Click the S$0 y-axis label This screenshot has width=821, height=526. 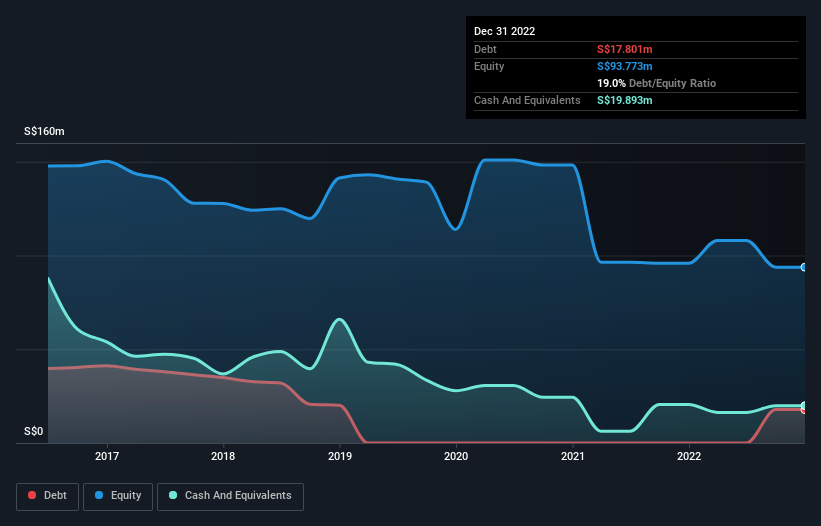[34, 432]
